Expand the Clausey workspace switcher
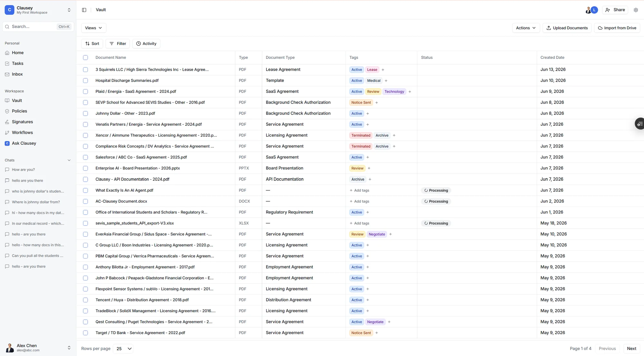 (69, 10)
